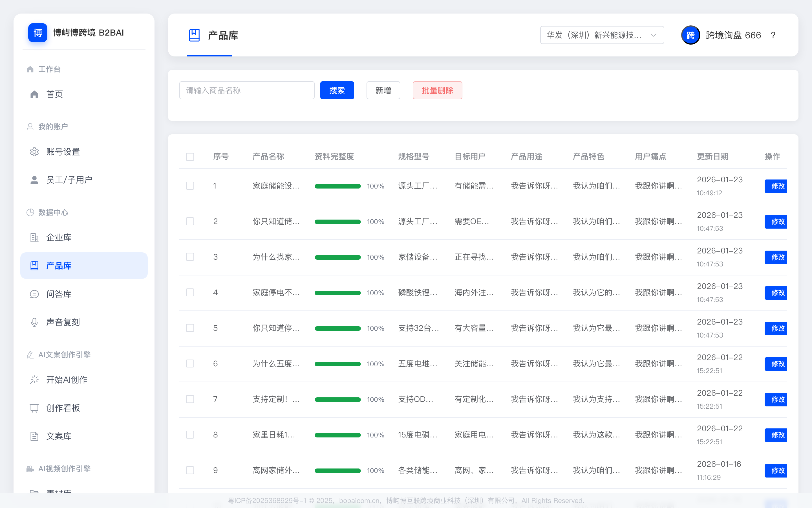This screenshot has width=812, height=508.
Task: Check the checkbox for row 1
Action: (190, 186)
